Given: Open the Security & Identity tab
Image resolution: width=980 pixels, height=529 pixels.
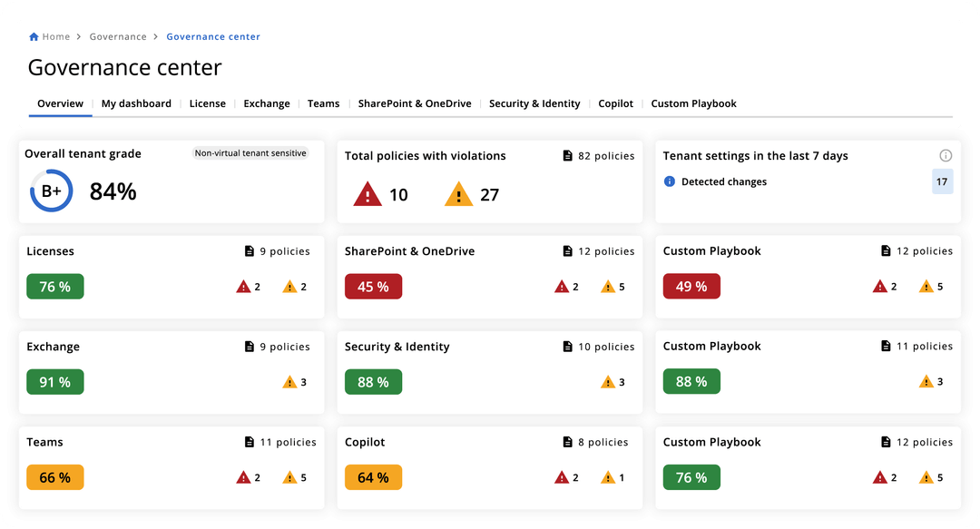Looking at the screenshot, I should click(x=534, y=103).
